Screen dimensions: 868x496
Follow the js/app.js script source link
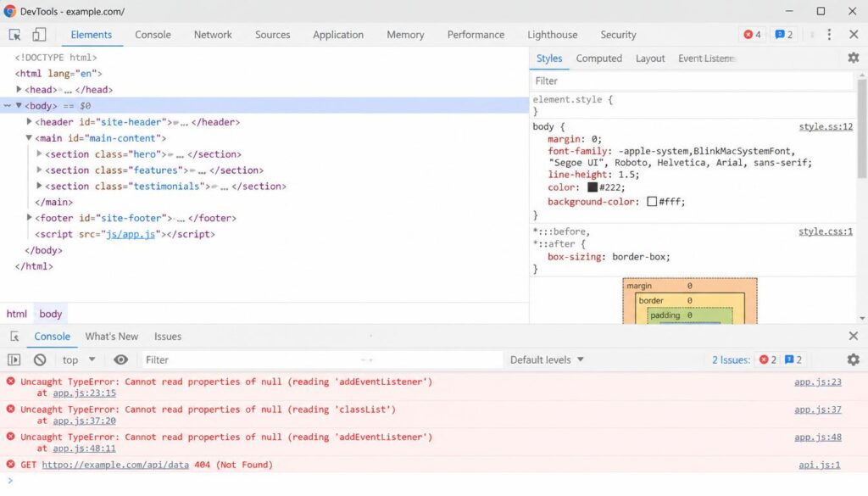click(x=131, y=234)
